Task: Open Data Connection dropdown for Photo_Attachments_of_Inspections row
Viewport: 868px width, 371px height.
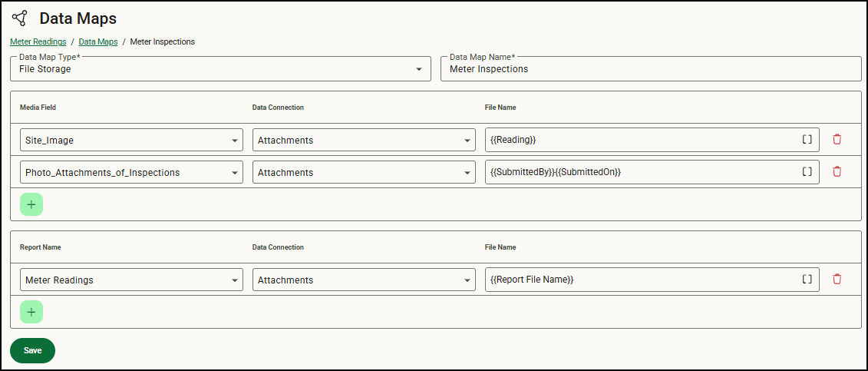Action: point(365,171)
